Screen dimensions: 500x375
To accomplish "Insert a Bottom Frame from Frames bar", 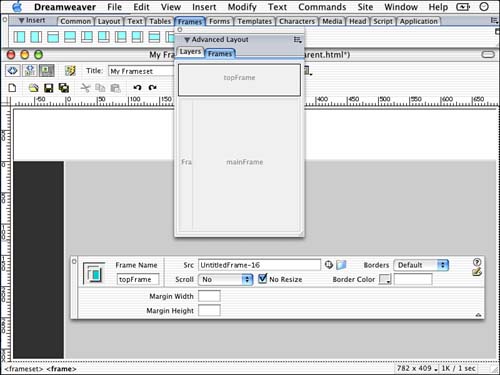I will (x=70, y=37).
